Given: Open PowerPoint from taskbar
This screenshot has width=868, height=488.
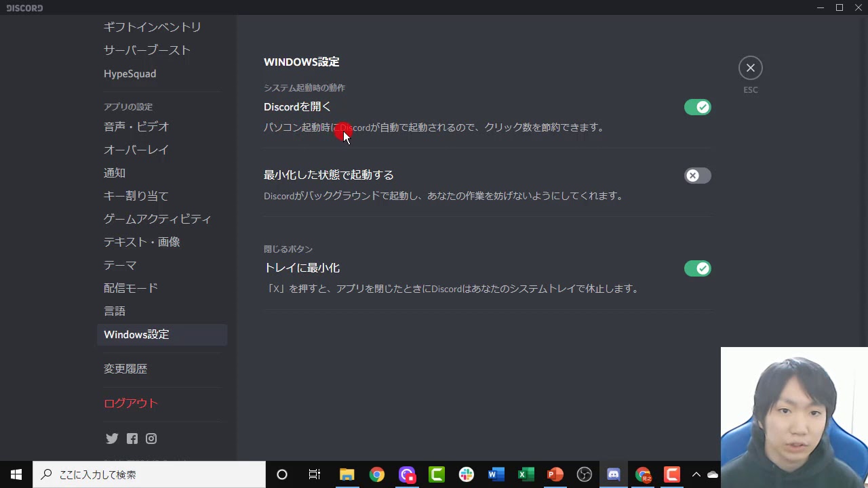Looking at the screenshot, I should click(555, 474).
